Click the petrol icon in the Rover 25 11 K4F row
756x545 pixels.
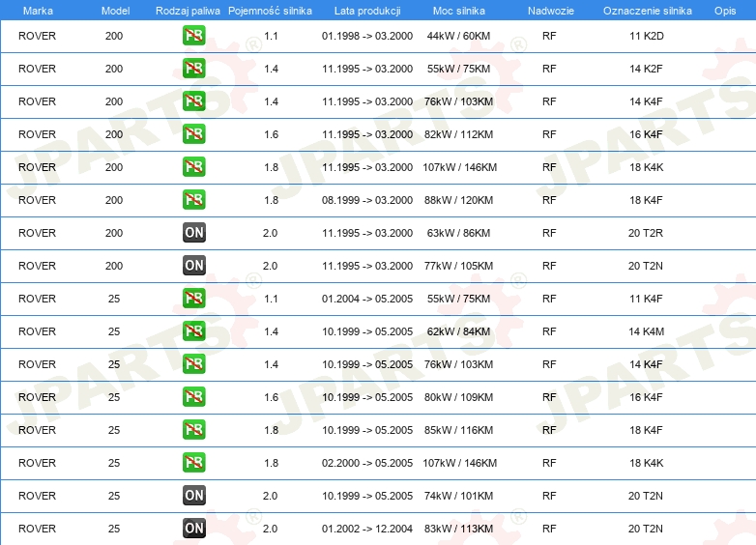pos(193,299)
